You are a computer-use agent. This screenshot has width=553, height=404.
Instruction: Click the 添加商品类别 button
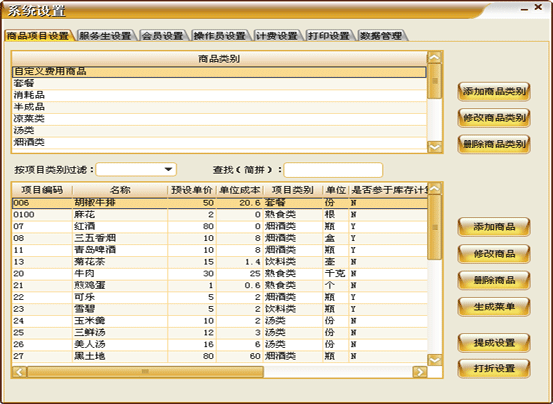[494, 92]
